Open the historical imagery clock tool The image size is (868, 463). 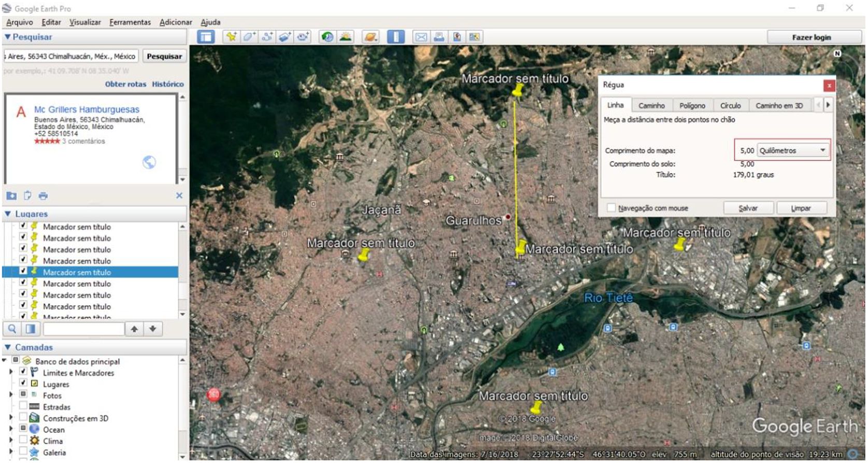[328, 37]
